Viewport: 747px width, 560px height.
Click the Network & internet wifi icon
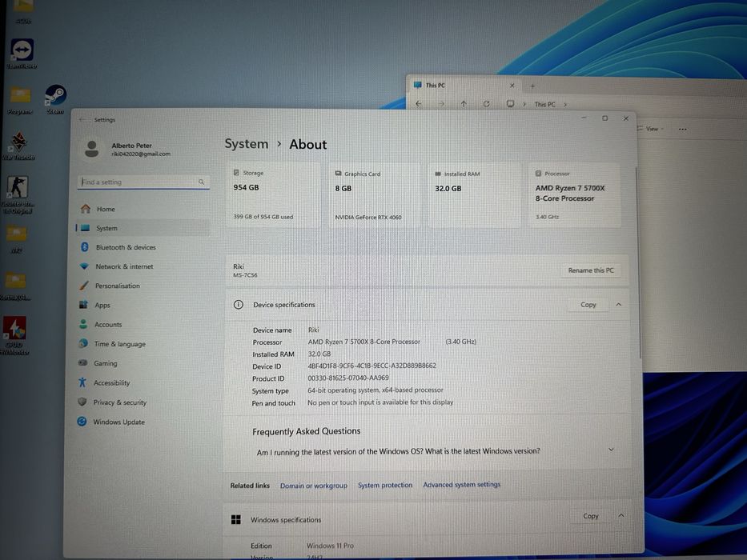click(84, 266)
